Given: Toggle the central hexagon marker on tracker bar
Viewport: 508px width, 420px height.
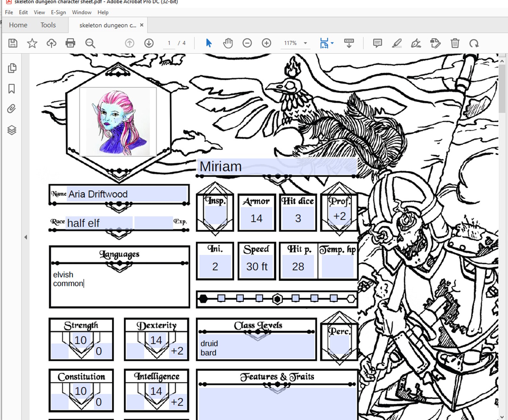Looking at the screenshot, I should coord(277,299).
